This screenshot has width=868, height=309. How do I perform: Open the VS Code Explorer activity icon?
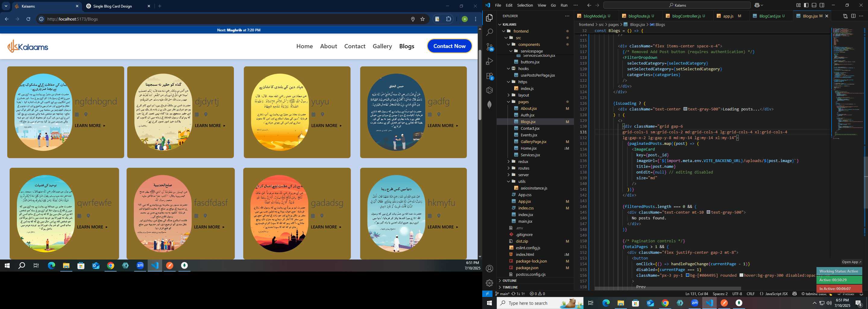click(489, 18)
